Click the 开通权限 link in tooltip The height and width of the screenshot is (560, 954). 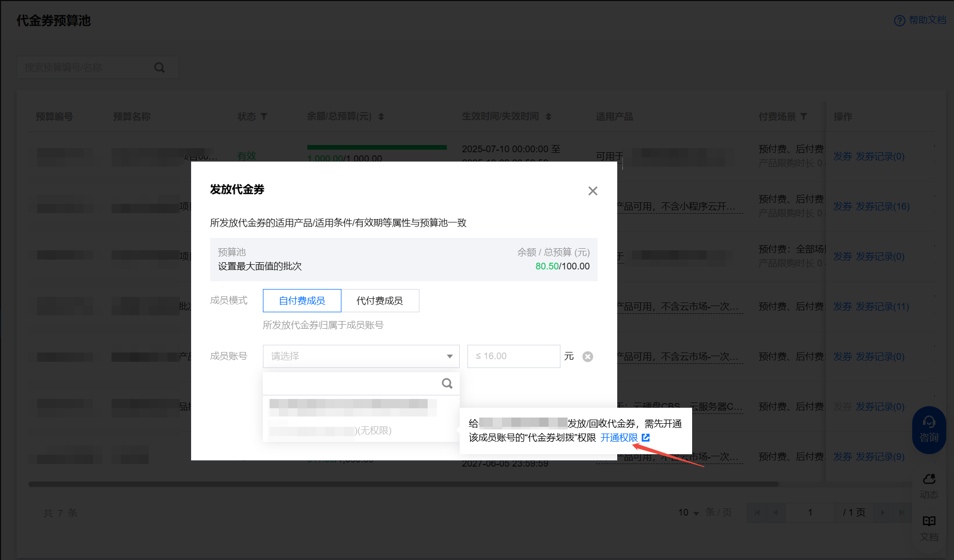pyautogui.click(x=619, y=438)
